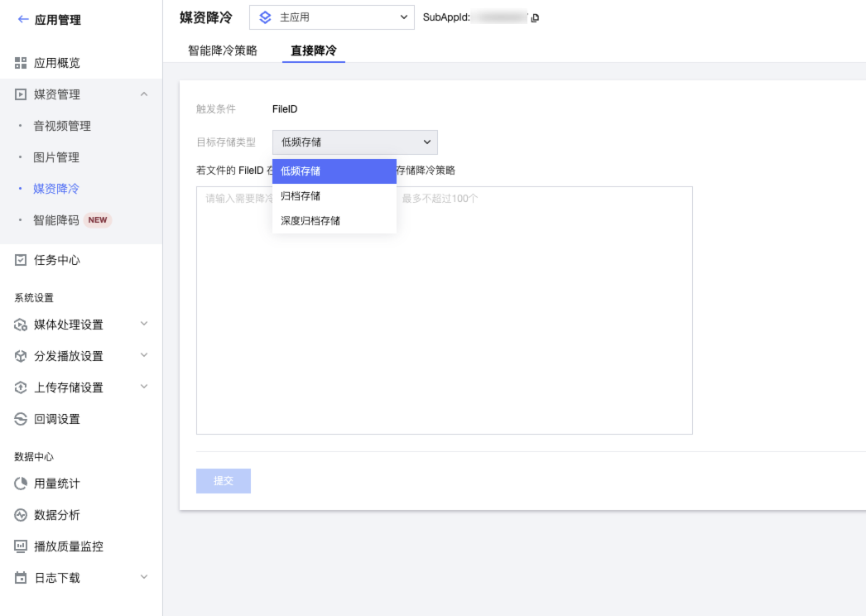Open 智能降码 in the sidebar
The image size is (866, 616).
(x=56, y=220)
